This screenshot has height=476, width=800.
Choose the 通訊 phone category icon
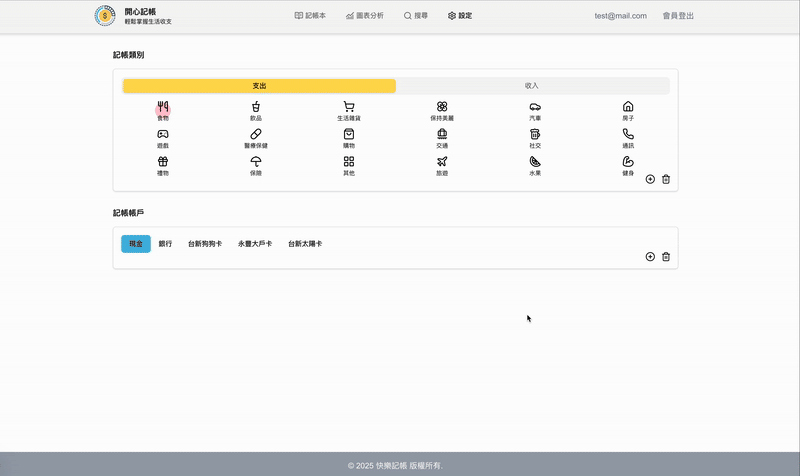pos(628,134)
